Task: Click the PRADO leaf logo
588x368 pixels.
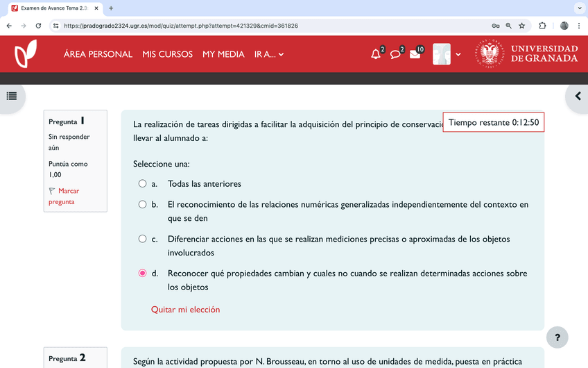Action: pos(26,54)
